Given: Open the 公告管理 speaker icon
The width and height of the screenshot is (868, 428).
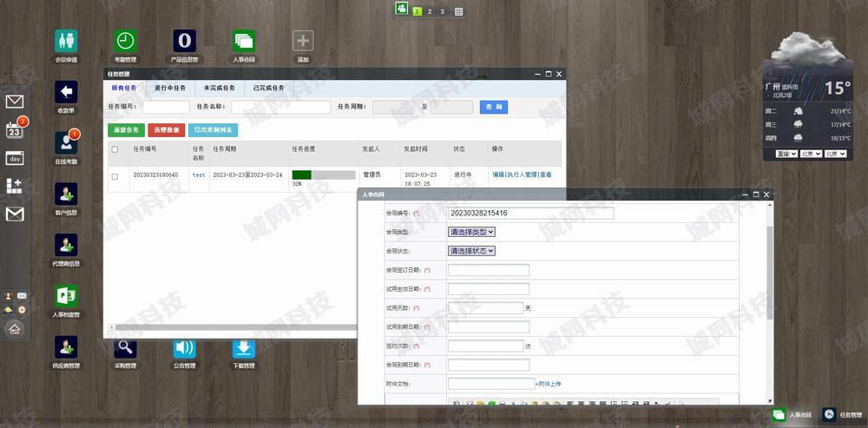Looking at the screenshot, I should click(184, 348).
